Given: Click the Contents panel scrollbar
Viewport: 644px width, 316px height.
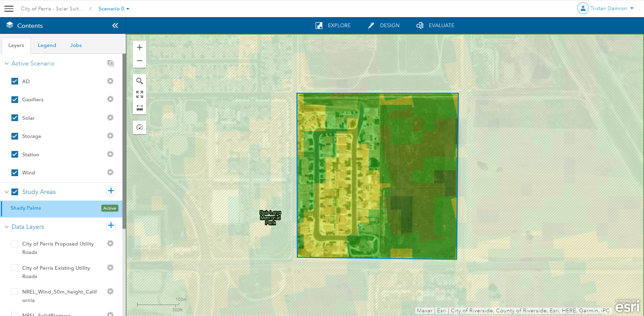Looking at the screenshot, I should tap(124, 141).
